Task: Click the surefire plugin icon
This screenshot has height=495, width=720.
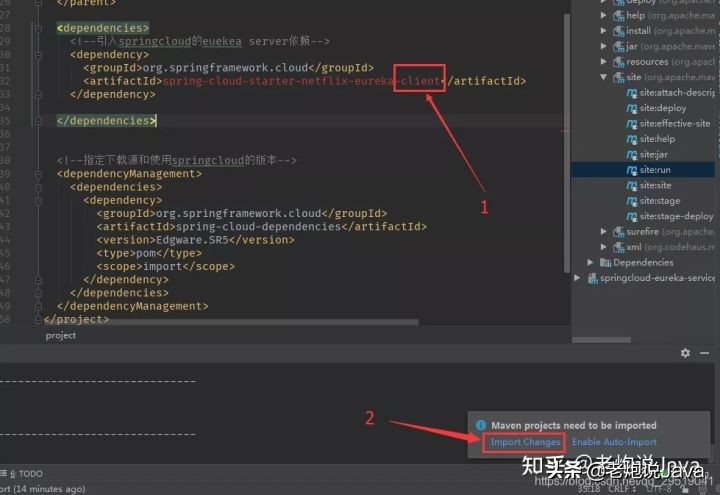Action: pyautogui.click(x=618, y=232)
